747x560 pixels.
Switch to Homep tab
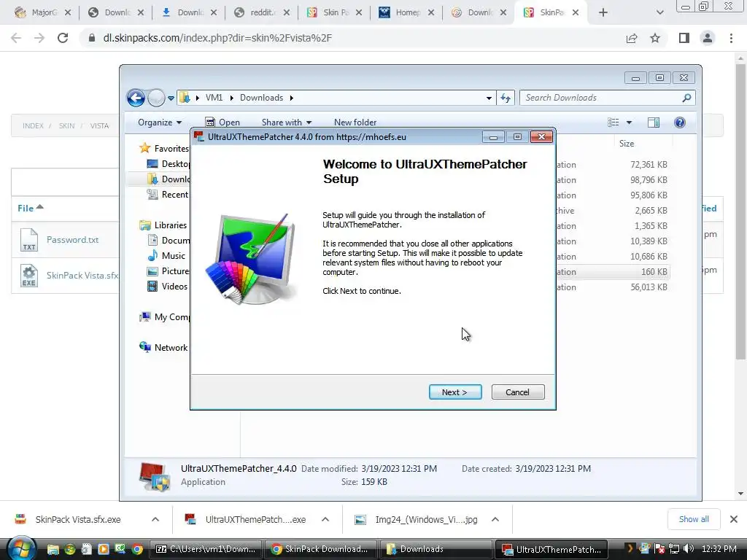[406, 12]
